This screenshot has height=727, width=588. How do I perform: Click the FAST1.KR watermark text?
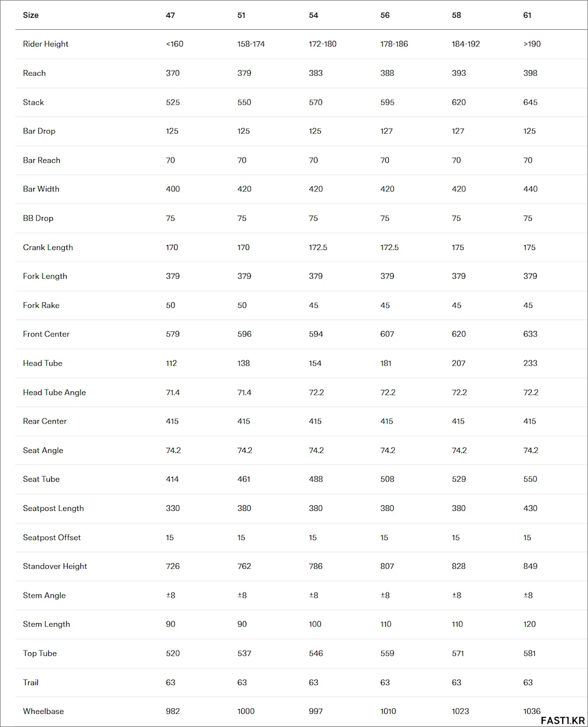tap(563, 720)
